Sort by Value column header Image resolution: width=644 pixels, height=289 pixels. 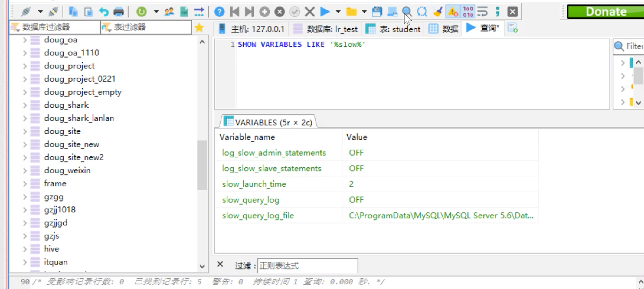coord(440,137)
